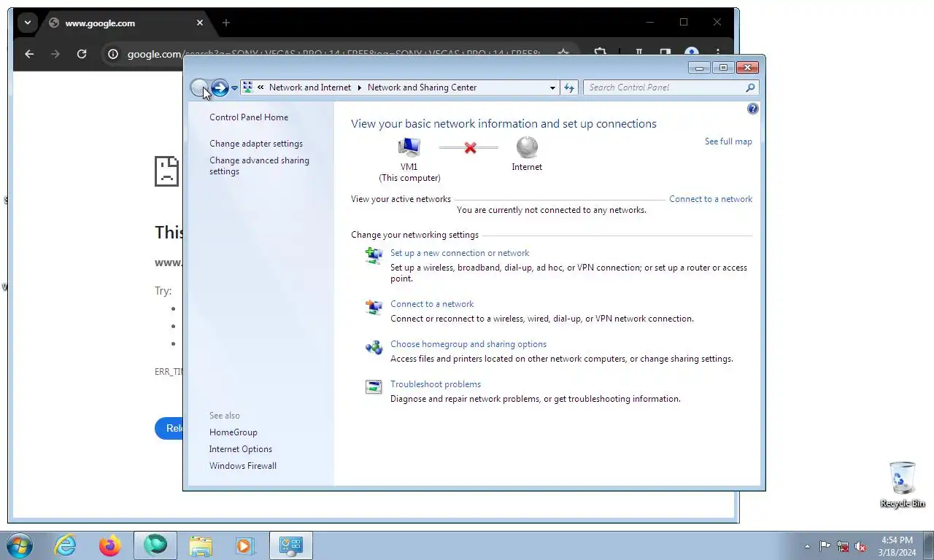Open Control Panel Home
The image size is (934, 560).
pyautogui.click(x=249, y=117)
